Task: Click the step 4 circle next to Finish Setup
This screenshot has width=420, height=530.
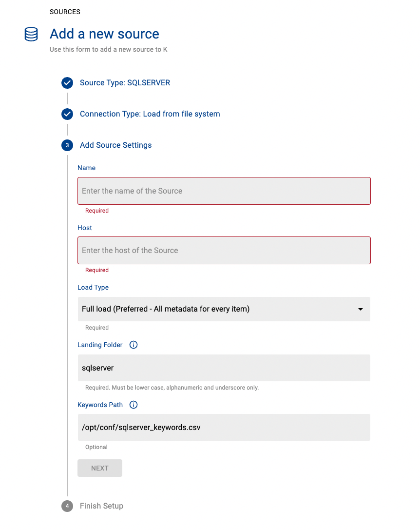Action: click(67, 506)
